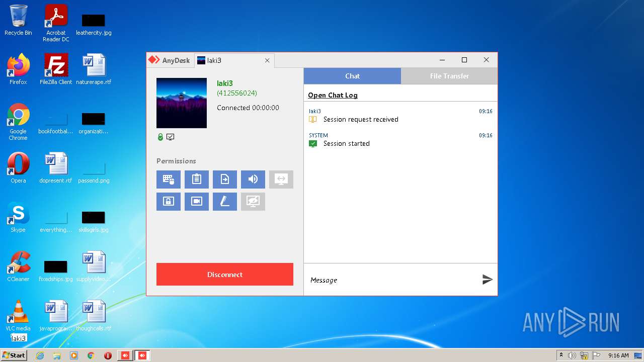This screenshot has width=644, height=362.
Task: Open Opera from the taskbar
Action: (x=108, y=355)
